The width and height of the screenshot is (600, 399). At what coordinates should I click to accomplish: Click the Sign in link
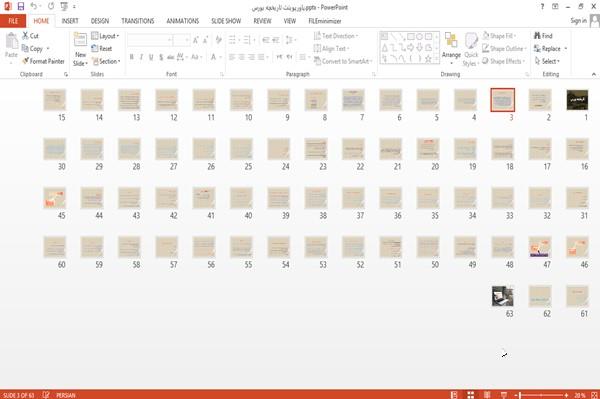578,21
